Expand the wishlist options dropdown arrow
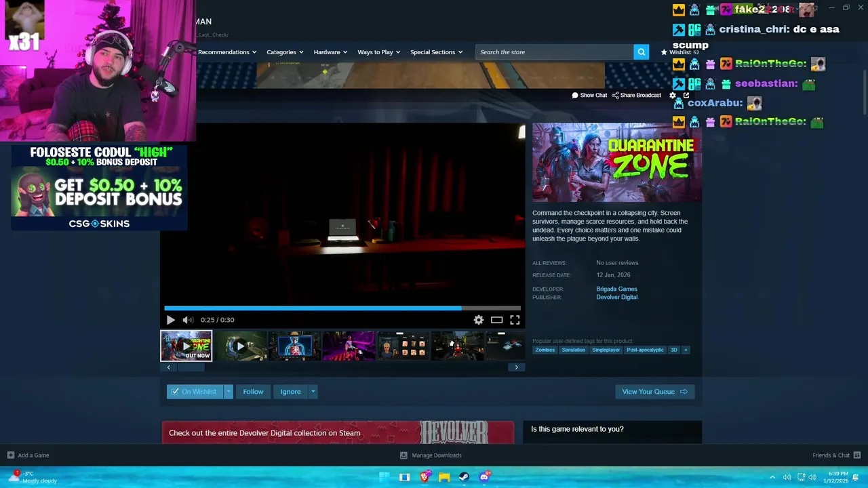 click(x=229, y=392)
